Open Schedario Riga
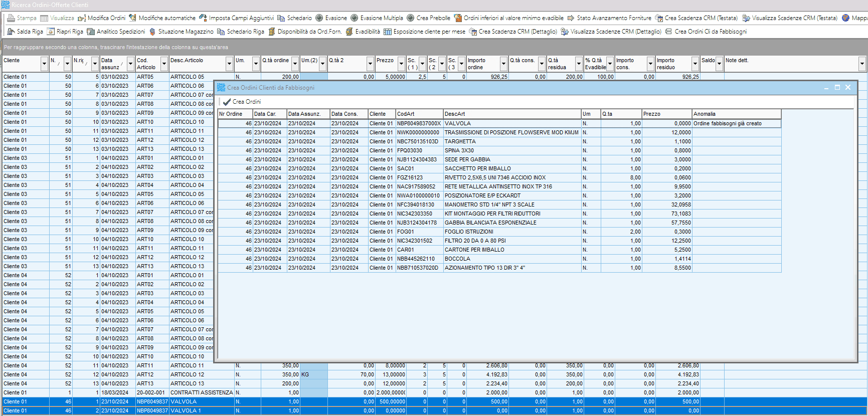Screen dimensions: 868x416 [240, 32]
